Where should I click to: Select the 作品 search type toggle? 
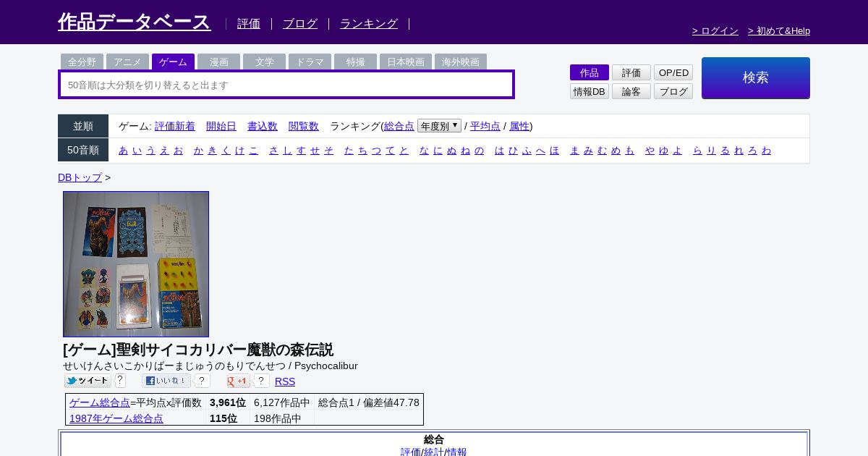pos(590,72)
